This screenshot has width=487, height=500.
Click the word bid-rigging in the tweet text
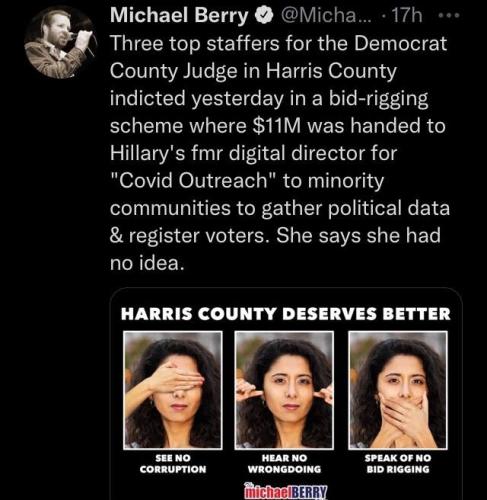(x=378, y=99)
